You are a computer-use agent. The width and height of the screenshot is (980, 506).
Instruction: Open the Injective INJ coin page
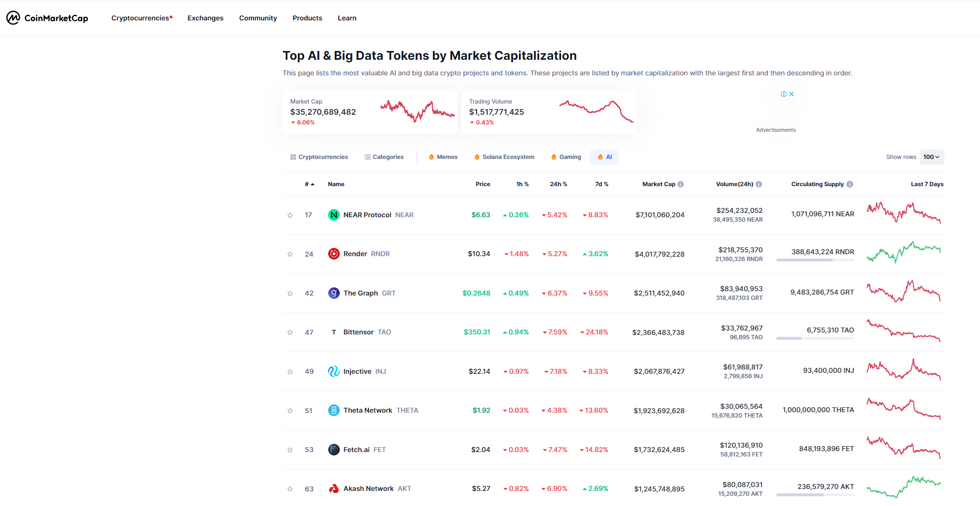point(365,371)
